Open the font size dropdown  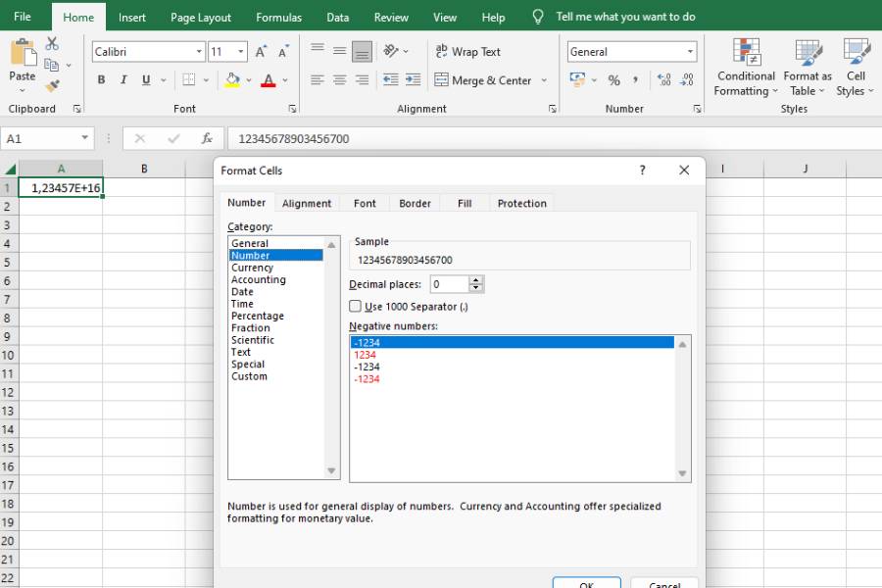coord(241,52)
